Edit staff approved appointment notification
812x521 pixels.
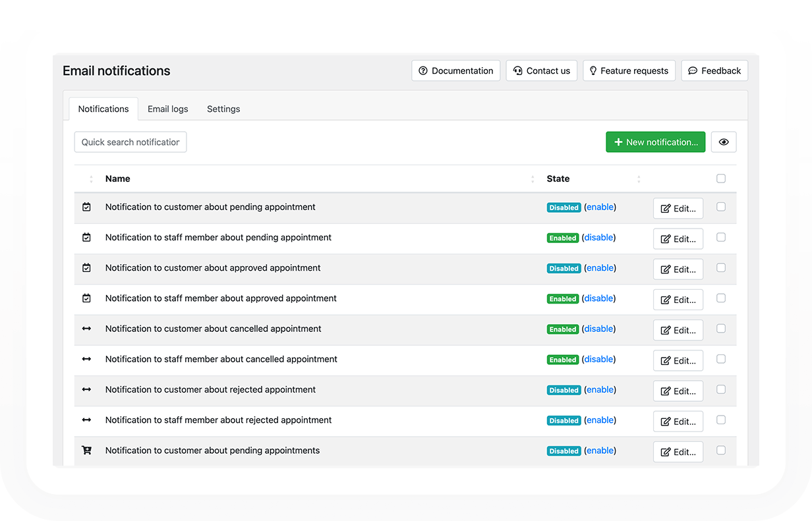point(678,300)
